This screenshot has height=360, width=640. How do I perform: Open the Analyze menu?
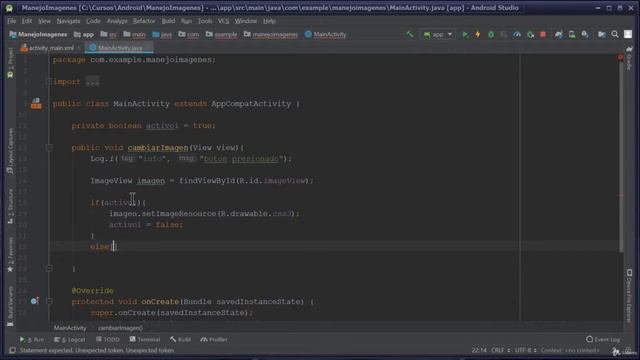pos(117,21)
